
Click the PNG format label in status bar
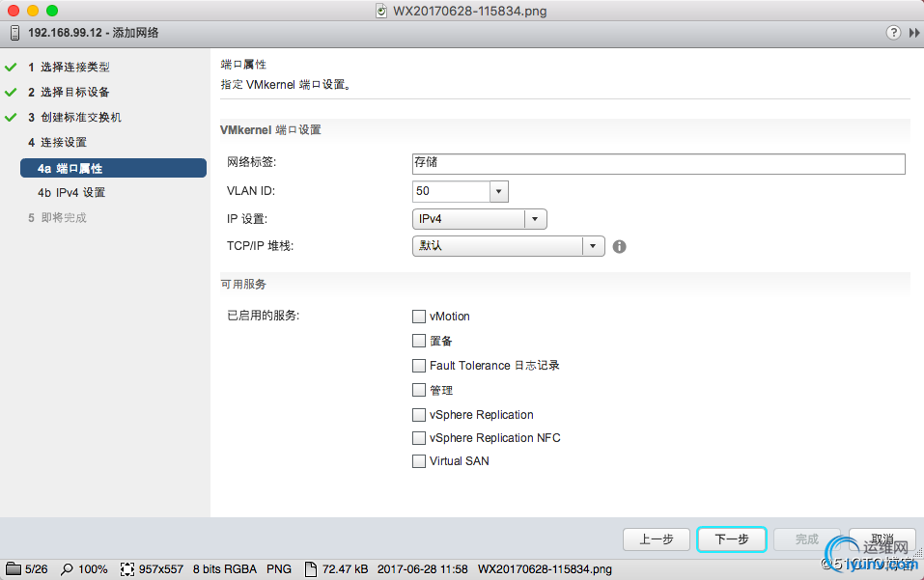tap(279, 569)
